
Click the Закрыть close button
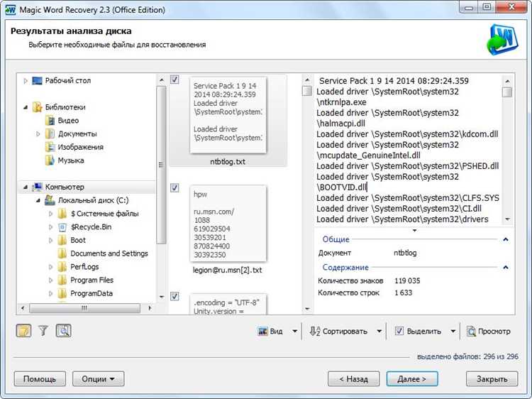(492, 378)
